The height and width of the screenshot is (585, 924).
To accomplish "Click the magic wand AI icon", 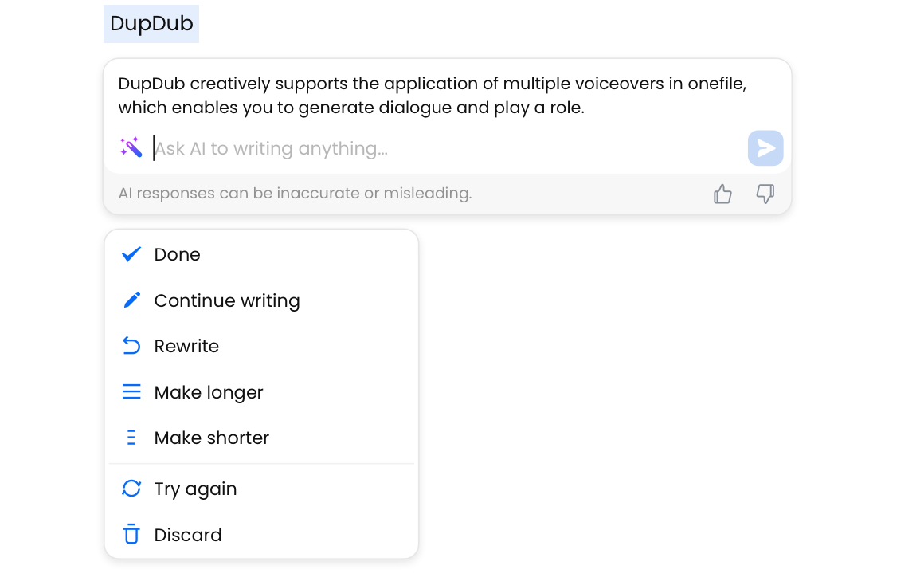I will point(131,147).
